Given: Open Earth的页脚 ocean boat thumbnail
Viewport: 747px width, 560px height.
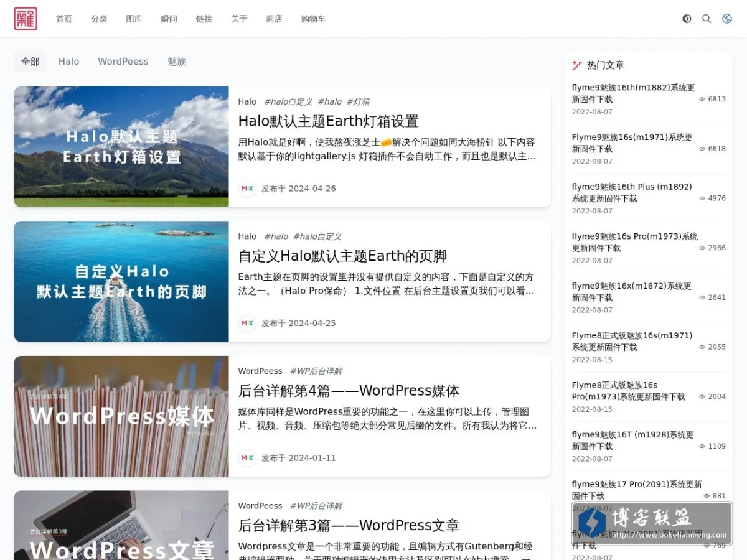Looking at the screenshot, I should click(x=121, y=281).
